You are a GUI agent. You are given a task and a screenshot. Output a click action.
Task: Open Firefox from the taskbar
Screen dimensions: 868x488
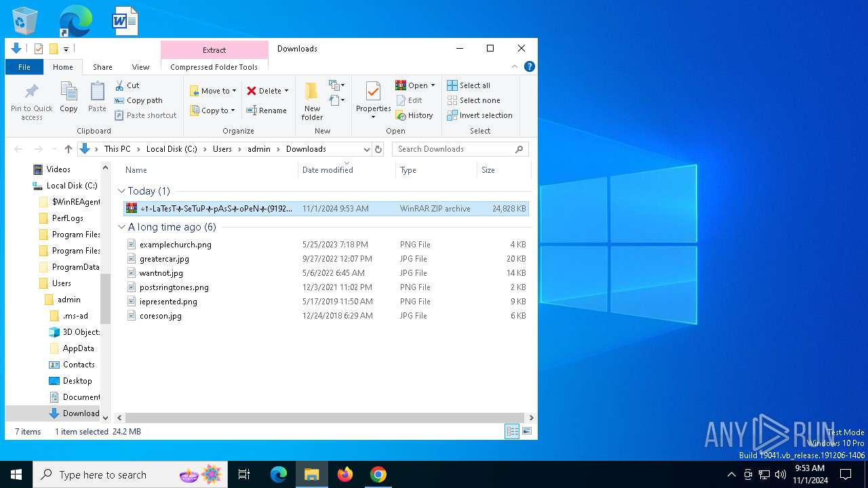click(x=345, y=474)
